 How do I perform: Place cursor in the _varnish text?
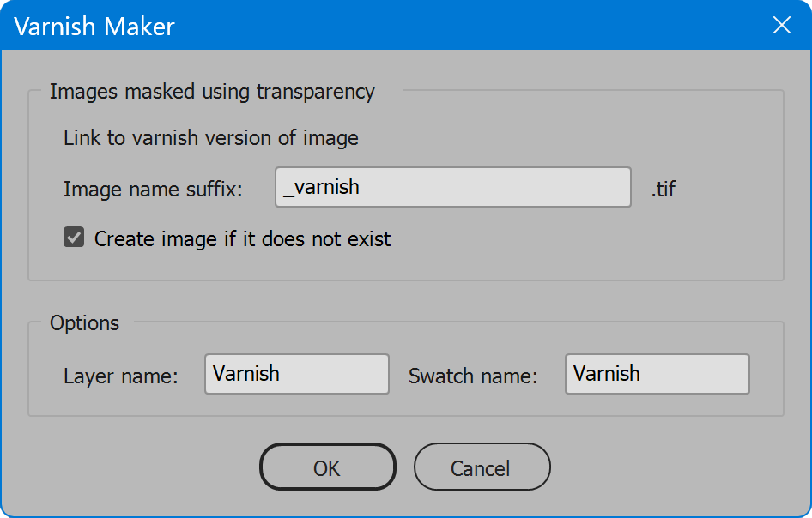pyautogui.click(x=321, y=187)
